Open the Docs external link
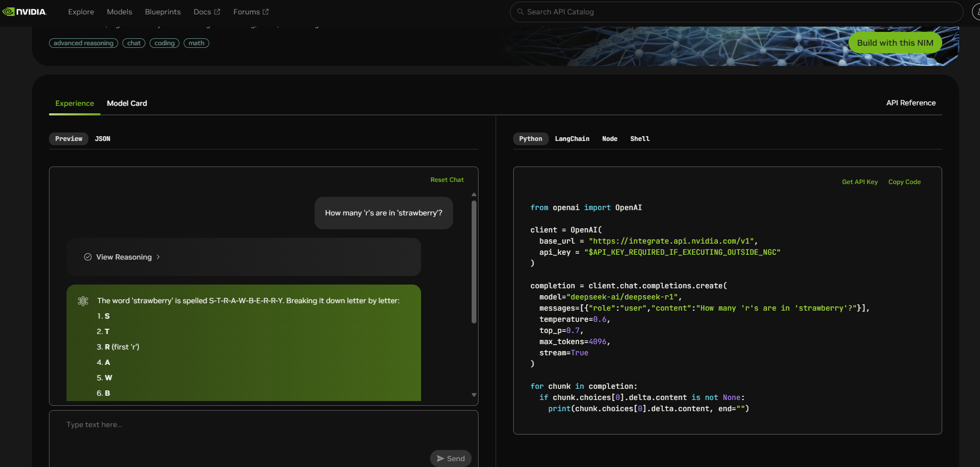This screenshot has width=980, height=467. [x=207, y=12]
